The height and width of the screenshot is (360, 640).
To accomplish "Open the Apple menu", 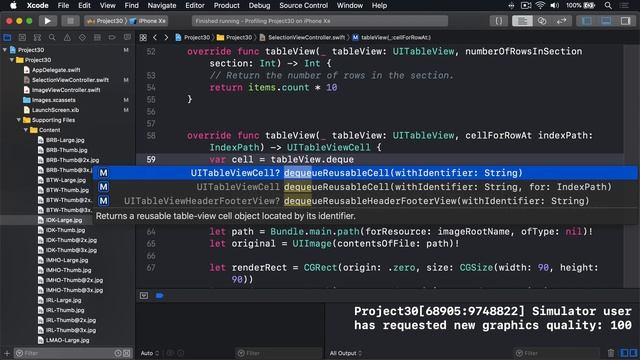I will [13, 6].
